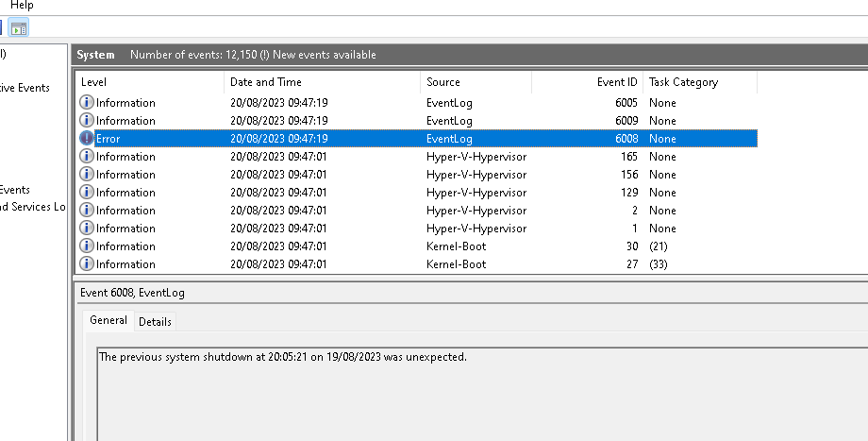Select Hyper-V-Hypervisor event ID 2 row
868x441 pixels.
tap(416, 210)
